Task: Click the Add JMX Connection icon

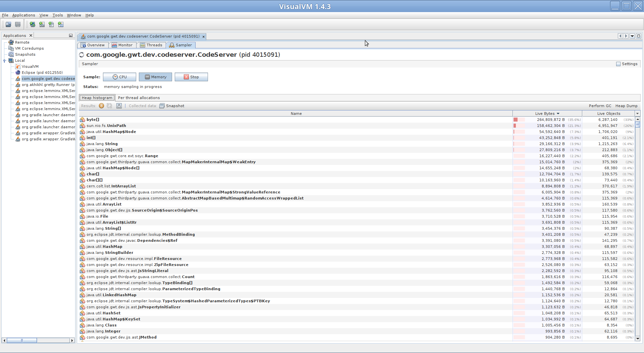Action: tap(42, 24)
